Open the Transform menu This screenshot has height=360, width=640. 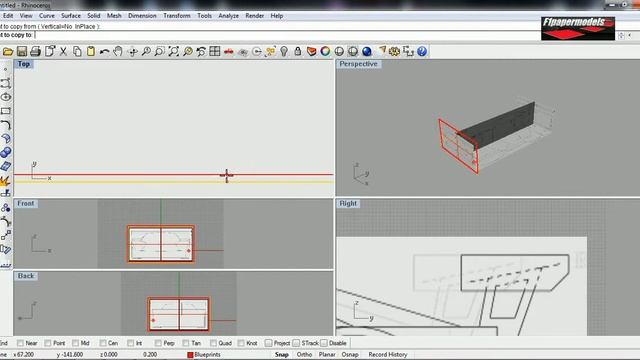(x=177, y=16)
